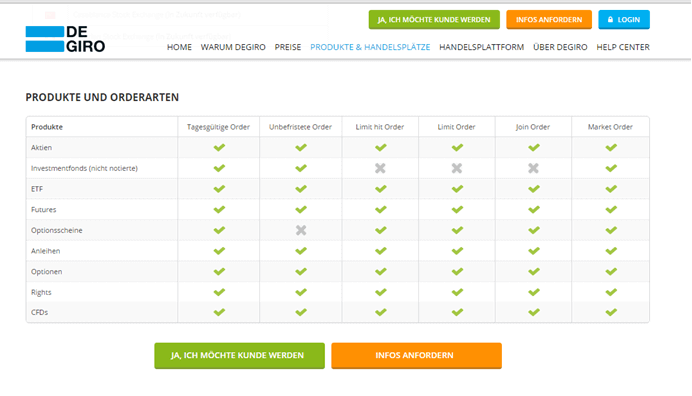The width and height of the screenshot is (692, 396).
Task: Click the 'Join Order' column header
Action: pos(533,127)
